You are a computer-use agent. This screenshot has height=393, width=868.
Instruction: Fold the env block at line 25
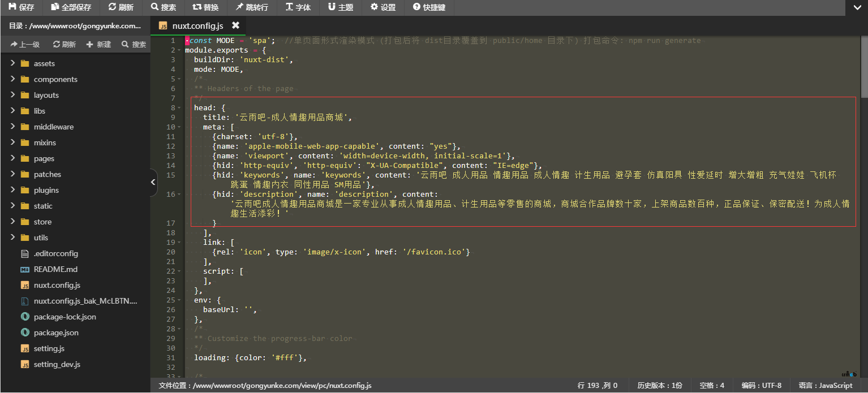pyautogui.click(x=180, y=300)
